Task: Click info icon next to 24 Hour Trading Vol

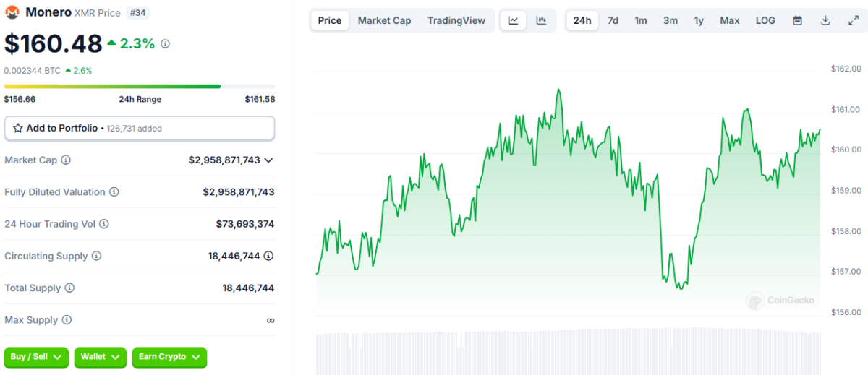Action: coord(104,224)
